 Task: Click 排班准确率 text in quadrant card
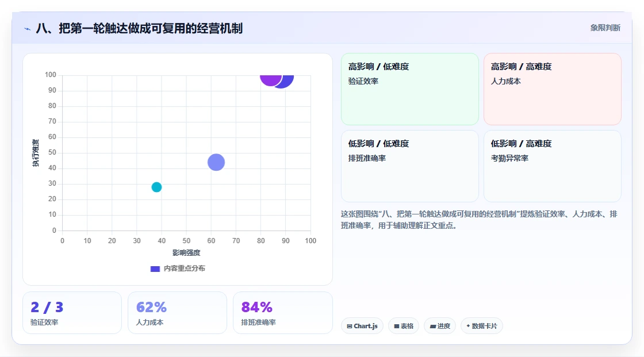[x=367, y=158]
